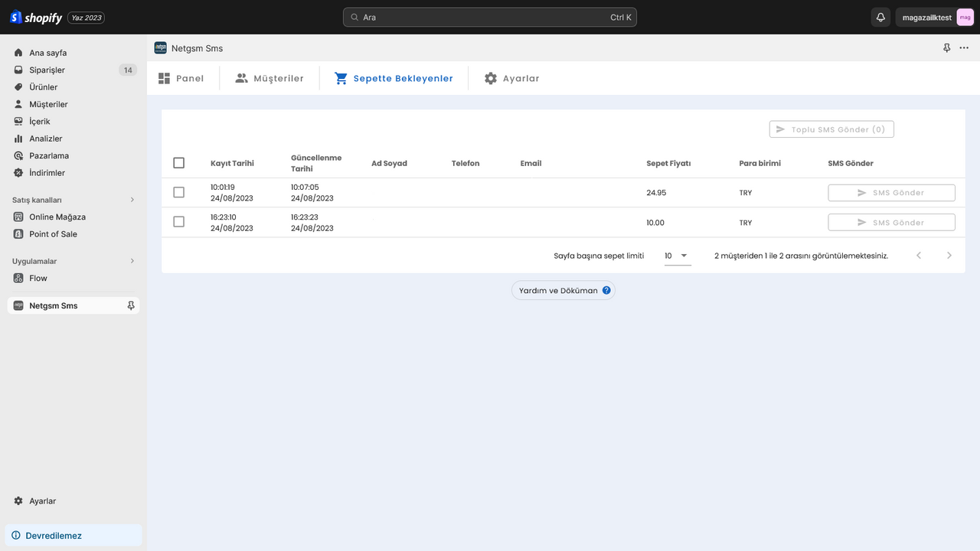Click the Analizler bar chart icon
Screen dimensions: 980x551
click(18, 139)
